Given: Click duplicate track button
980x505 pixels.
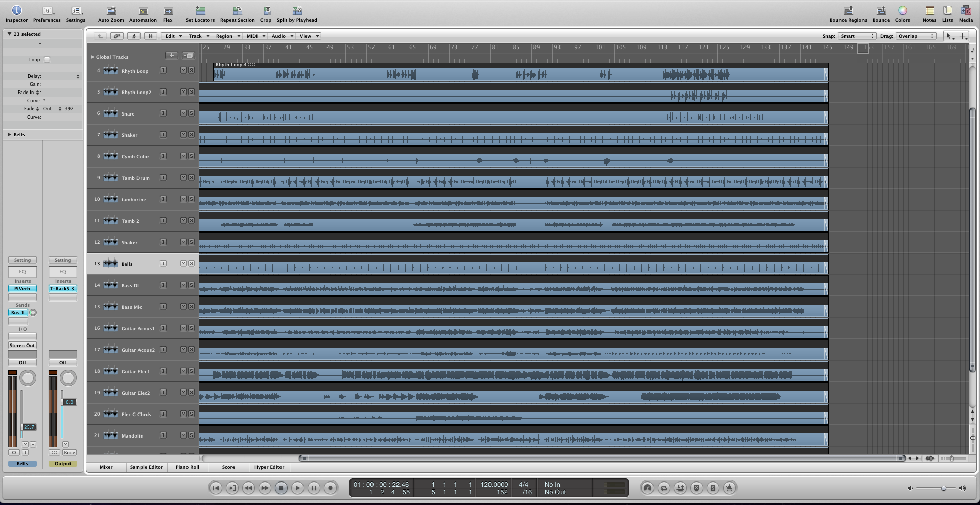Looking at the screenshot, I should tap(189, 55).
